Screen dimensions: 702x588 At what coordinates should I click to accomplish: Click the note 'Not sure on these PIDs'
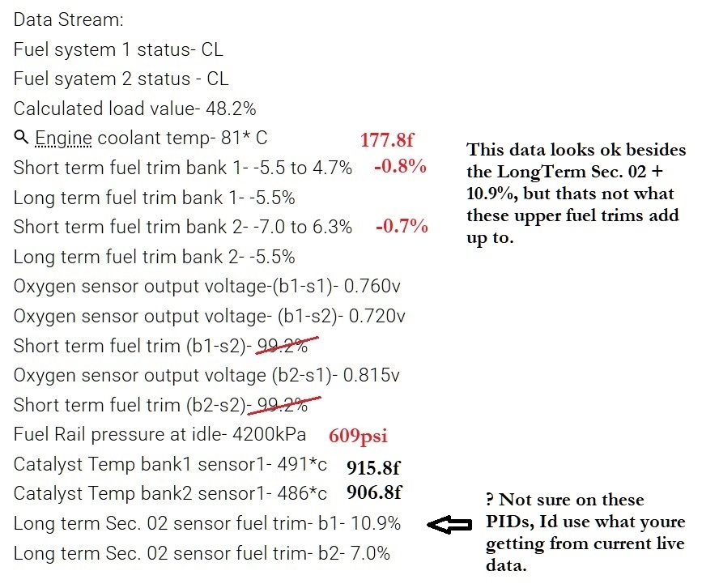point(582,532)
